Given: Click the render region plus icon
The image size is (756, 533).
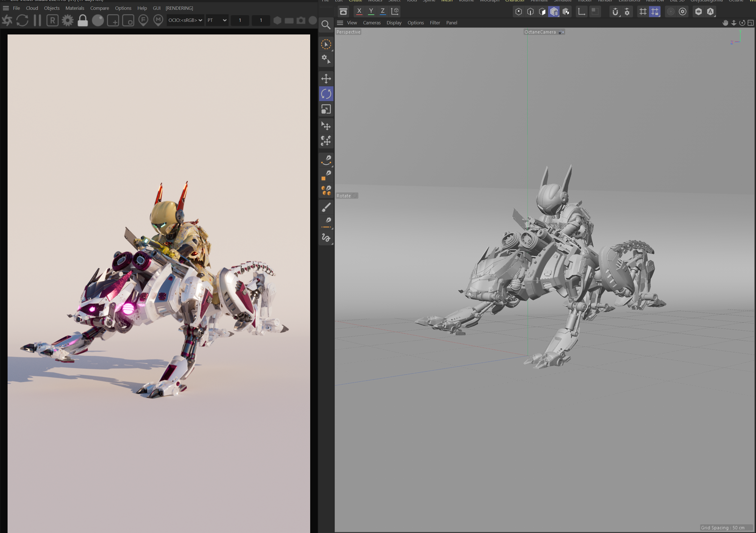Looking at the screenshot, I should pyautogui.click(x=113, y=20).
